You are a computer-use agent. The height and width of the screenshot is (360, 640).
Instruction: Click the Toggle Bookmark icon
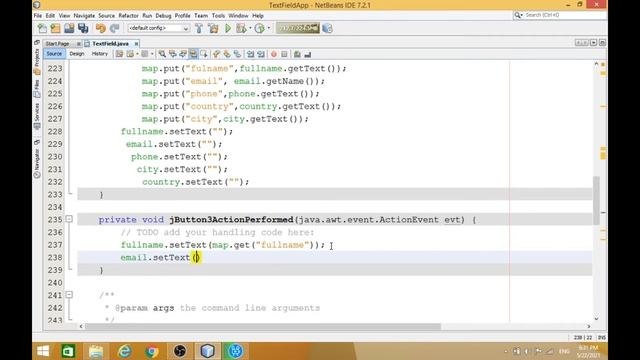click(237, 54)
